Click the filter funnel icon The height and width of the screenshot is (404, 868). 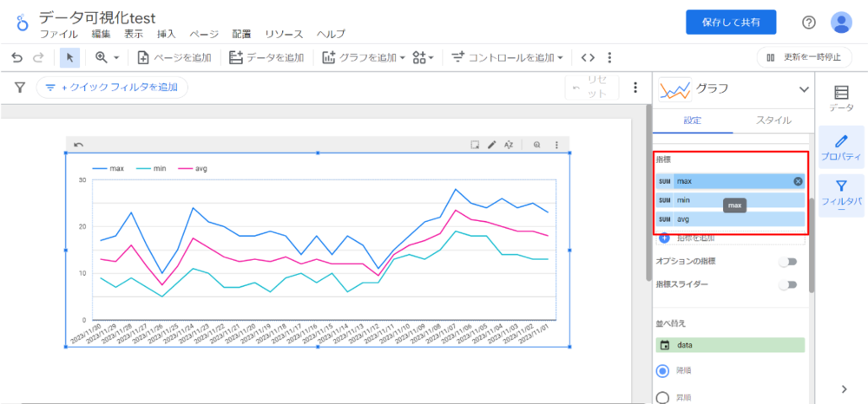20,88
